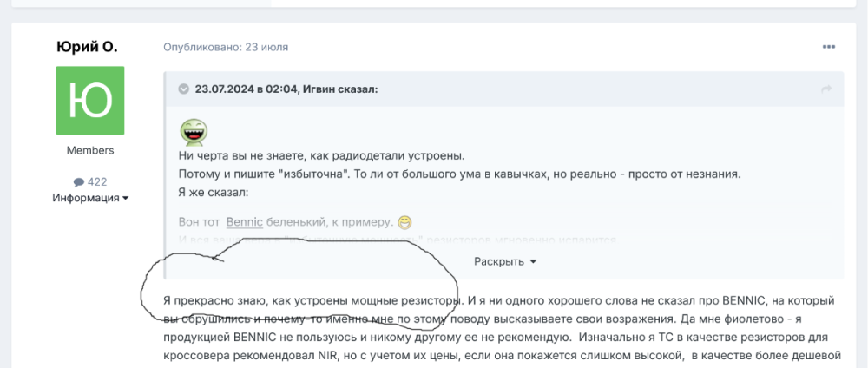Collapse quote using the circled chevron icon
Image resolution: width=868 pixels, height=368 pixels.
tap(183, 89)
